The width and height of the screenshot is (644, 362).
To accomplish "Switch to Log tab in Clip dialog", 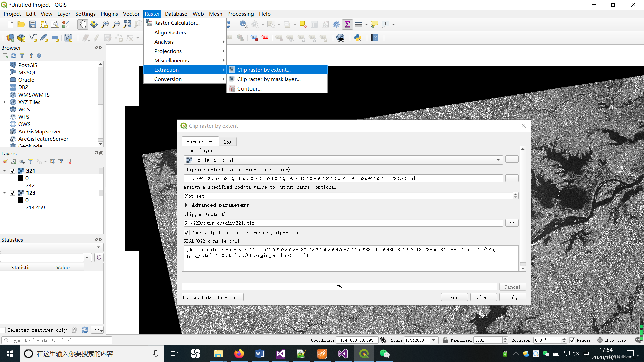I will click(x=227, y=141).
